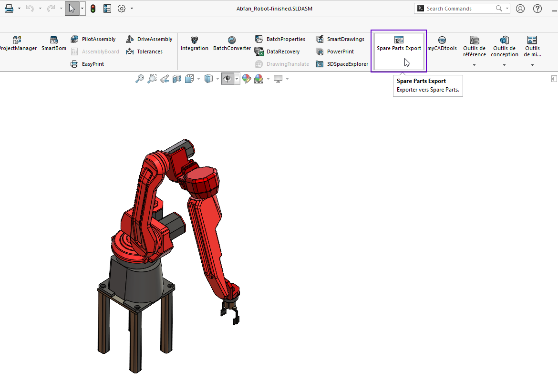Image resolution: width=558 pixels, height=392 pixels.
Task: Toggle the Select cursor tool
Action: point(72,9)
